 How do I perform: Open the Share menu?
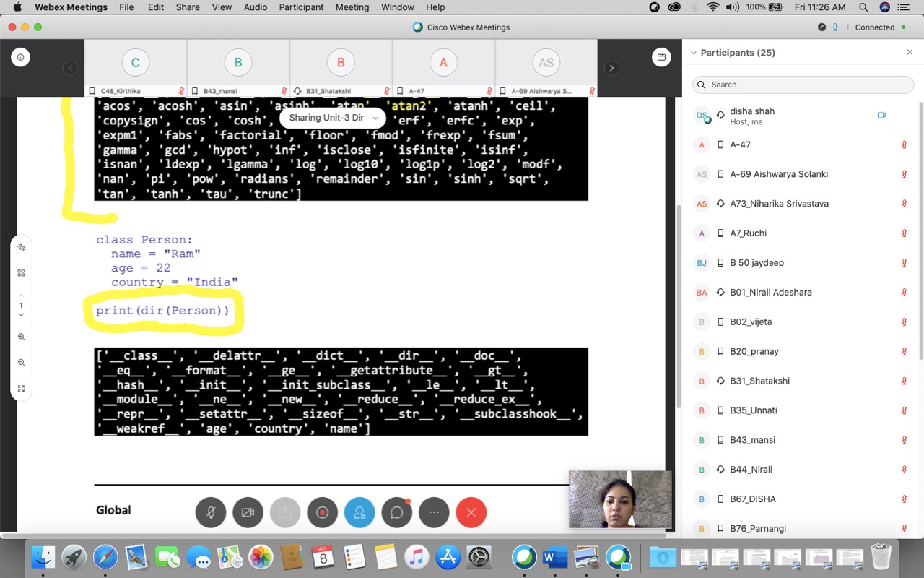(188, 7)
